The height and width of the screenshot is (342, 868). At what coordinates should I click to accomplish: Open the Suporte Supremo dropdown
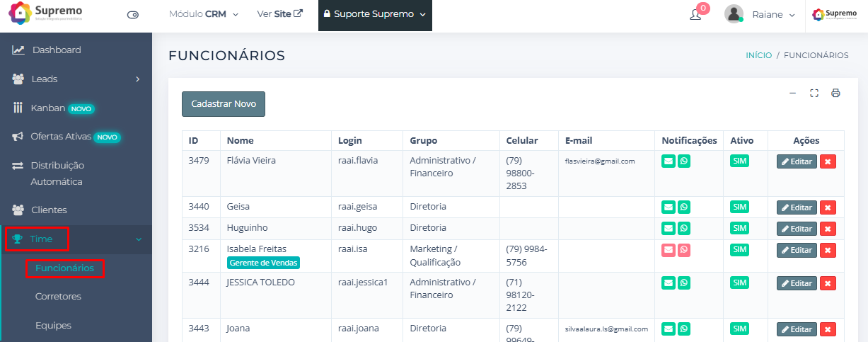click(375, 14)
